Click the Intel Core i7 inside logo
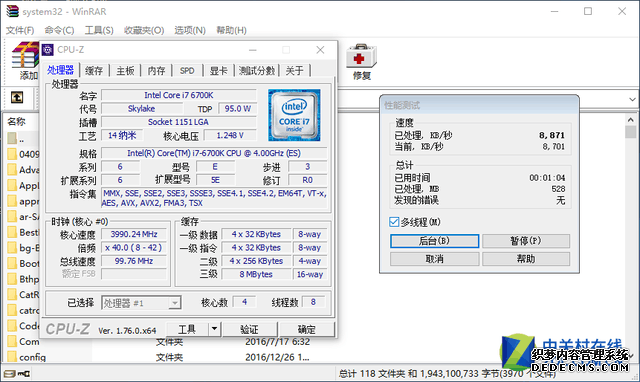The width and height of the screenshot is (640, 382). pyautogui.click(x=294, y=115)
